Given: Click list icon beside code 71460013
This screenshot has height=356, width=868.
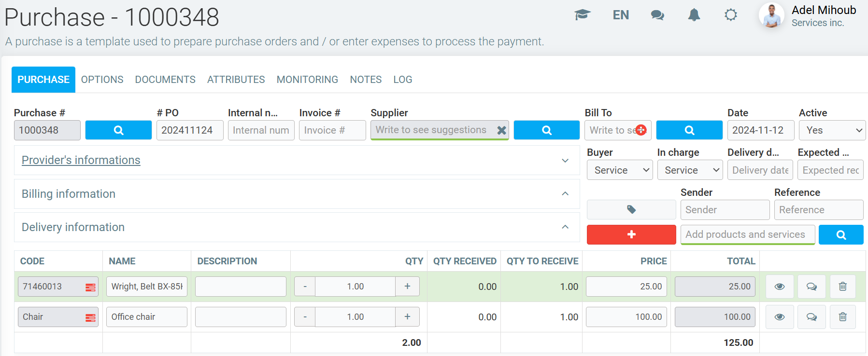Looking at the screenshot, I should (90, 287).
